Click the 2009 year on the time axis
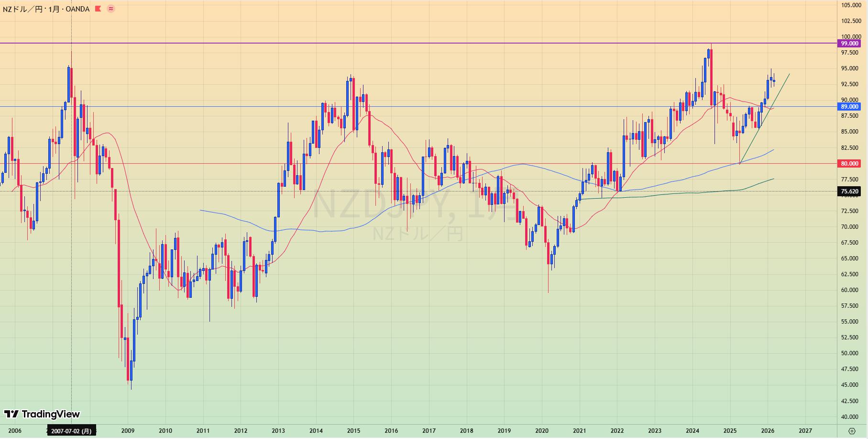The image size is (868, 439). [x=128, y=431]
